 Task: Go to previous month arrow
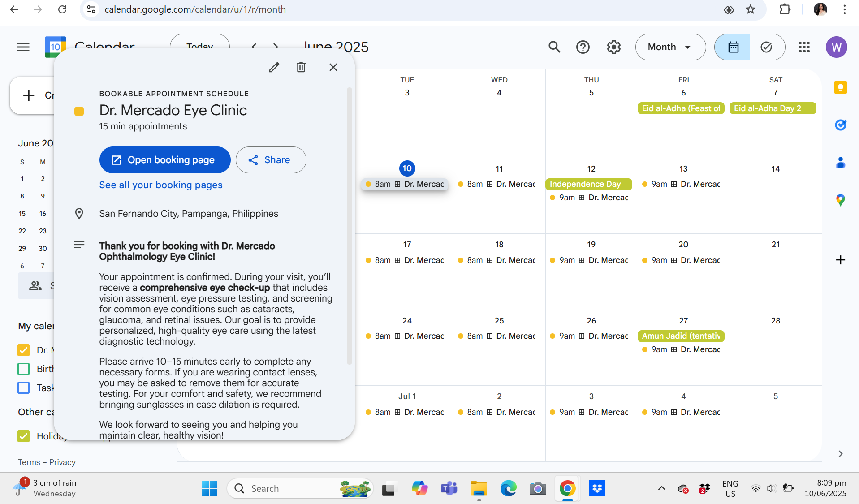coord(254,46)
